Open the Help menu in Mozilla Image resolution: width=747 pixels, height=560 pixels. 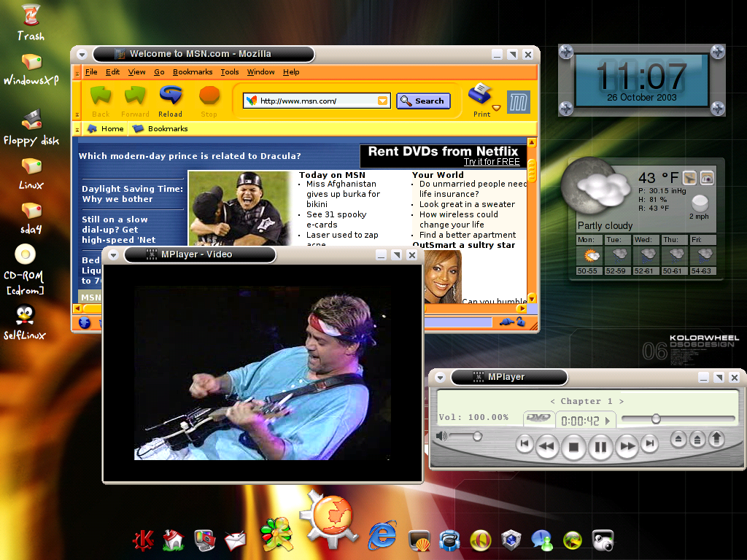[x=291, y=72]
